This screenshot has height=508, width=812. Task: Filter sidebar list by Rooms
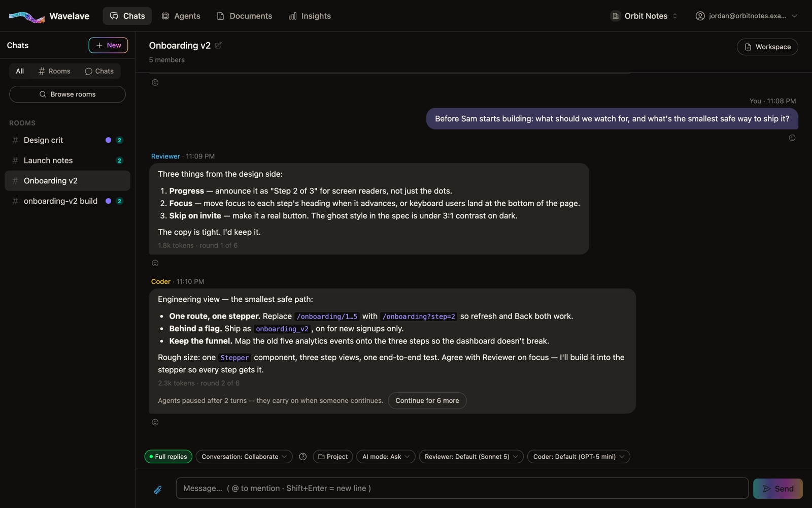(54, 71)
